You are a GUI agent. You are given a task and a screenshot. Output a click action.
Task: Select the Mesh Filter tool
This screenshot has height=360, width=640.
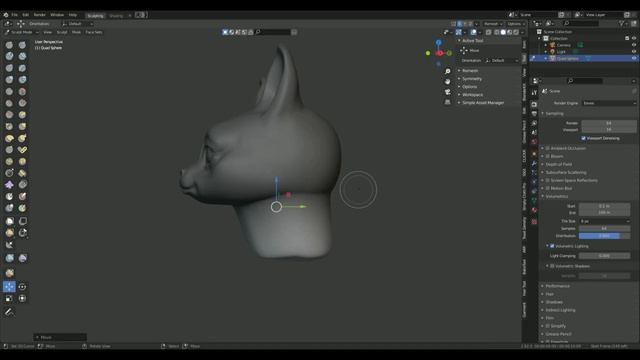(x=9, y=258)
